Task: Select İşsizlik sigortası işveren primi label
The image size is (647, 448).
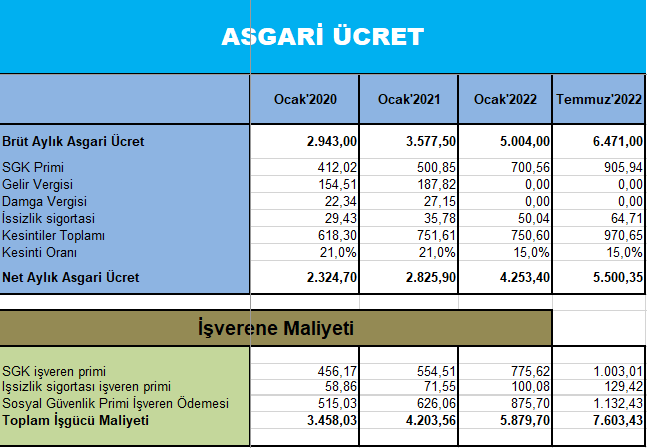Action: (86, 387)
